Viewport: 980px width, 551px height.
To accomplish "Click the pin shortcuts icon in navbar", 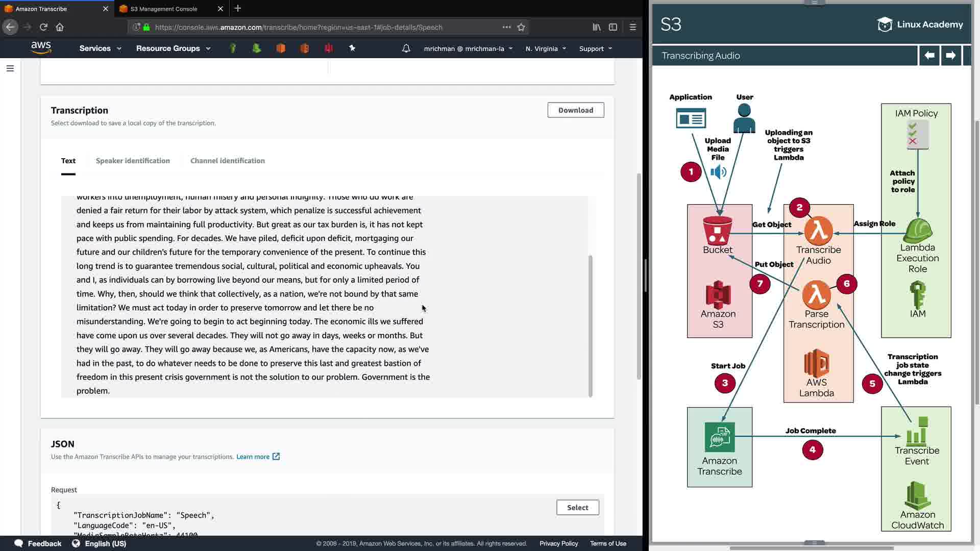I will [x=352, y=48].
